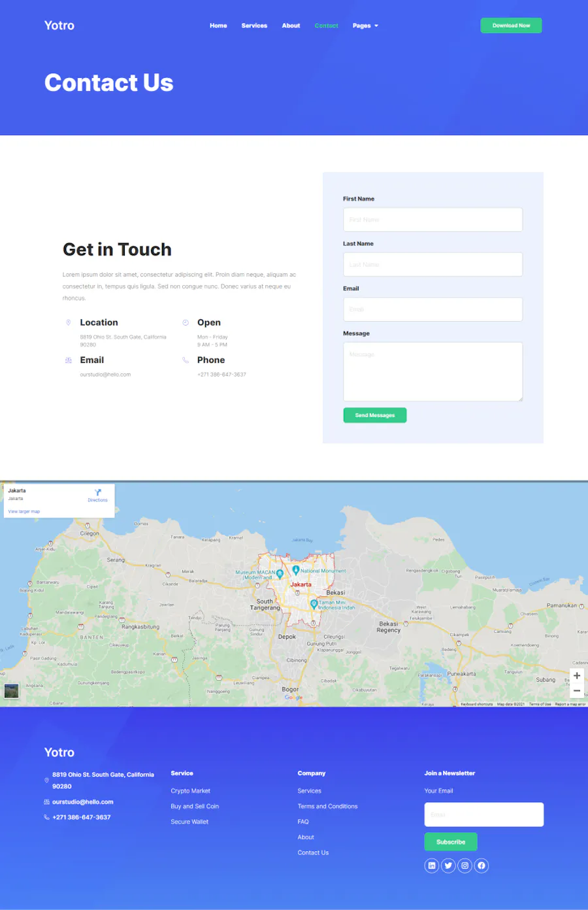The height and width of the screenshot is (910, 588).
Task: Focus the Message text area
Action: coord(433,371)
